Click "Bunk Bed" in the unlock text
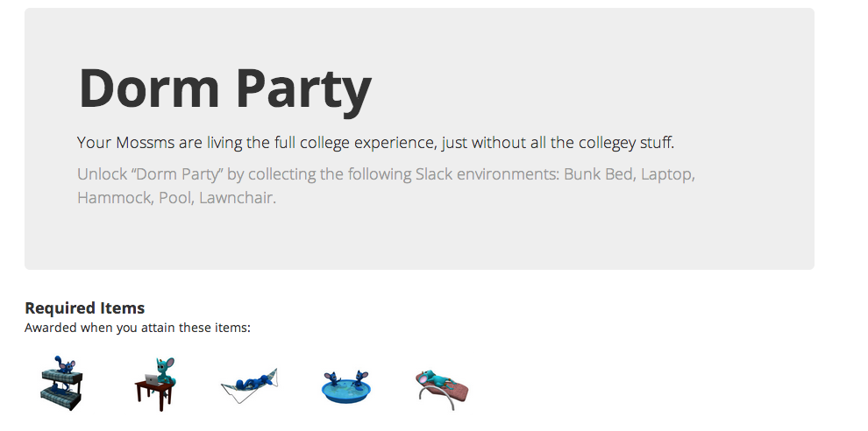Viewport: 868px width, 431px height. click(598, 173)
